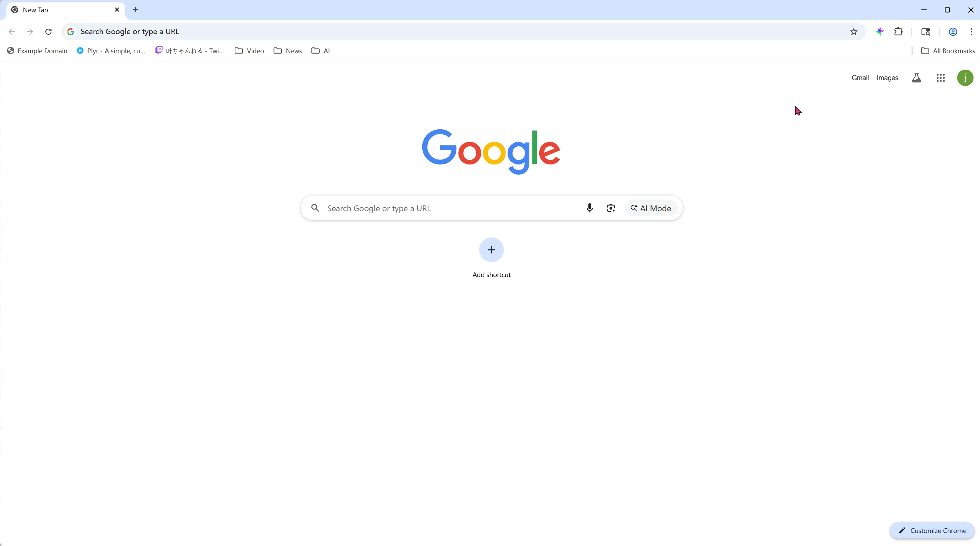
Task: Click the AI Mode button
Action: [x=651, y=208]
